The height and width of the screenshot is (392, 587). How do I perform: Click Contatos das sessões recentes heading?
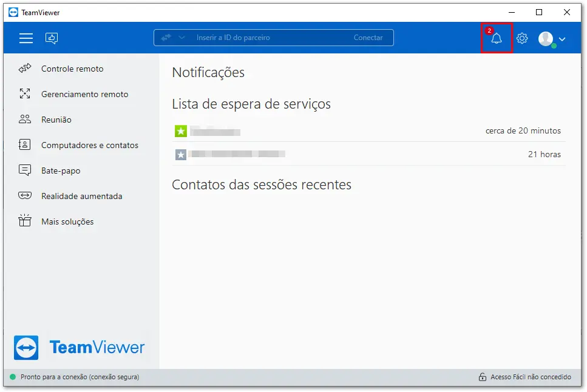coord(262,185)
